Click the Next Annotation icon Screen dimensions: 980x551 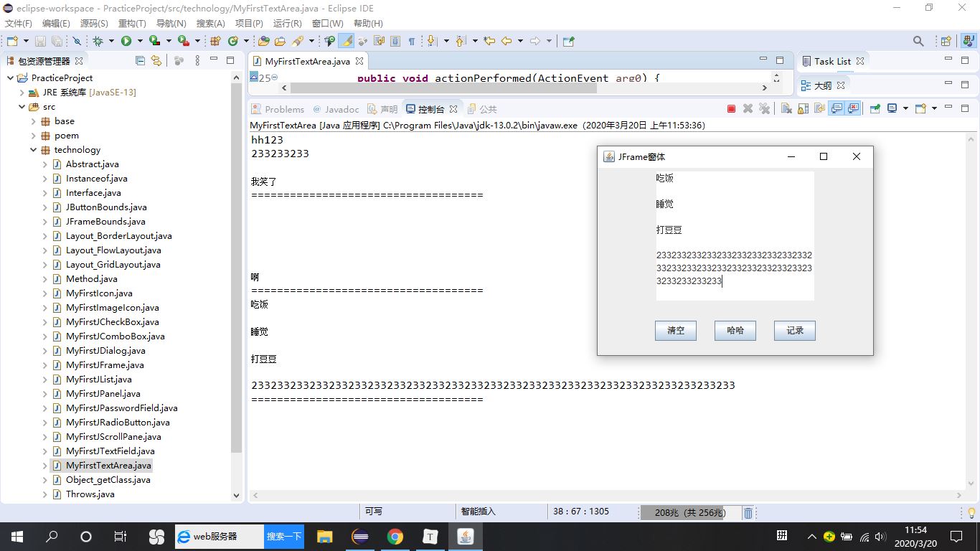coord(432,41)
